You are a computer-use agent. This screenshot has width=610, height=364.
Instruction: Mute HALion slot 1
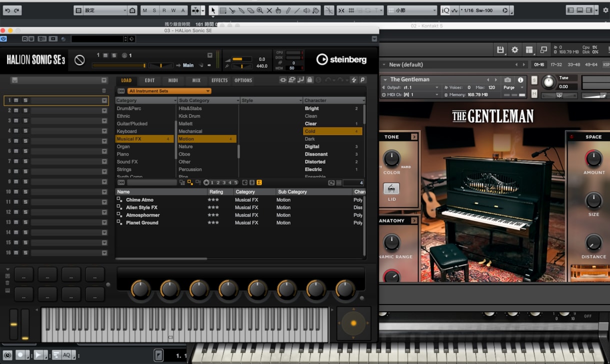coord(16,100)
